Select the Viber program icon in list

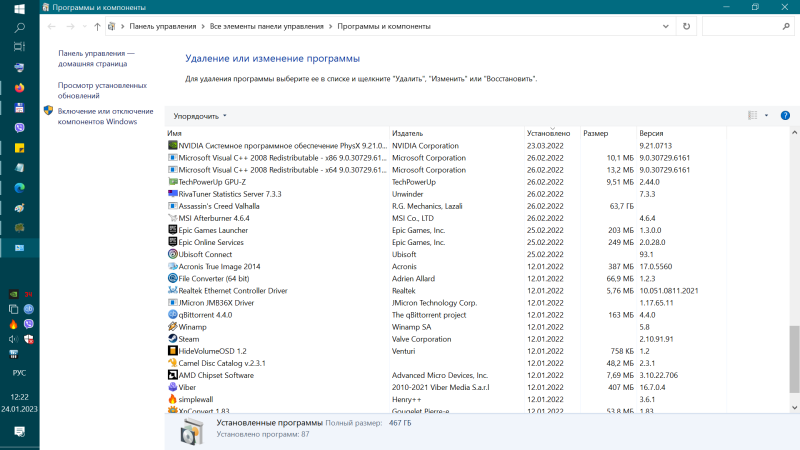pyautogui.click(x=172, y=387)
